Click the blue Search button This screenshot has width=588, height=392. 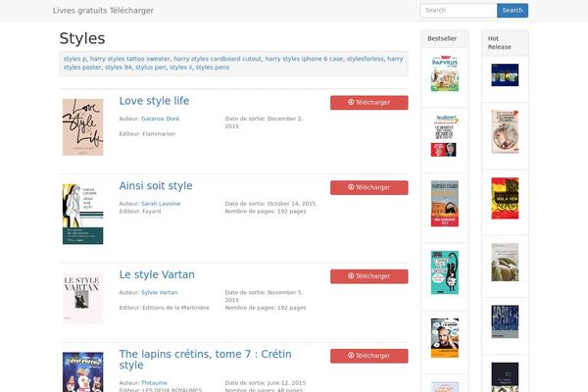click(513, 11)
